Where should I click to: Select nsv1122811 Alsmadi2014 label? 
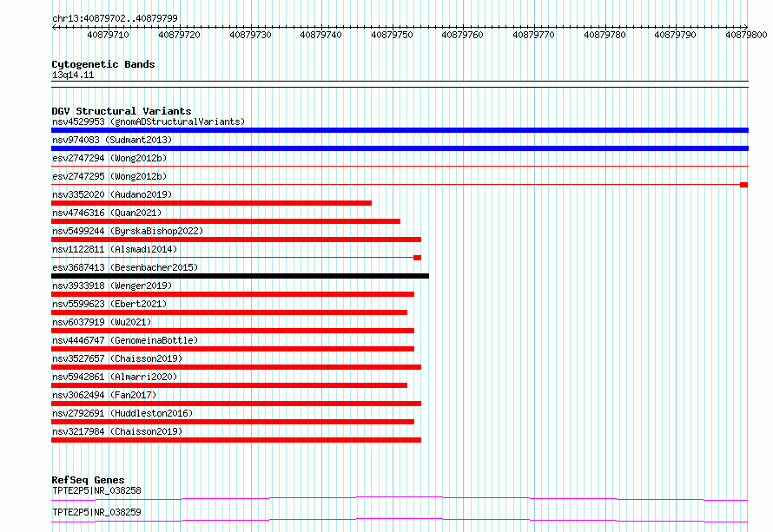115,249
